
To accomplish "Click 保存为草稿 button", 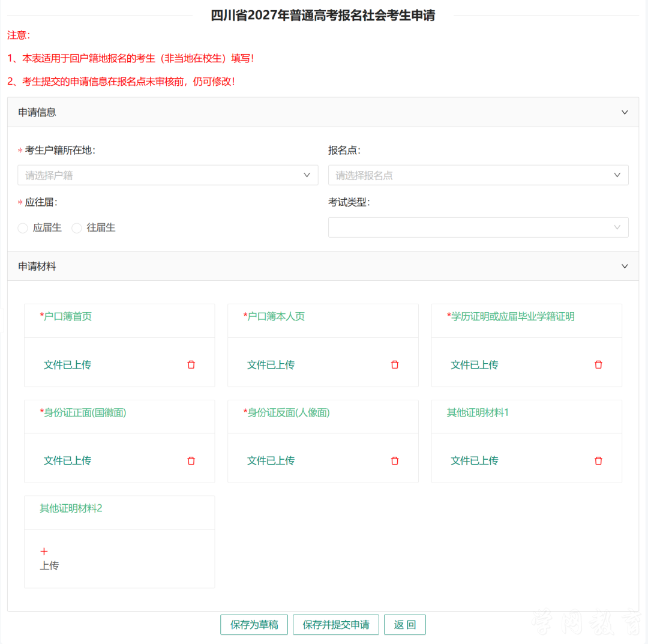I will (254, 625).
